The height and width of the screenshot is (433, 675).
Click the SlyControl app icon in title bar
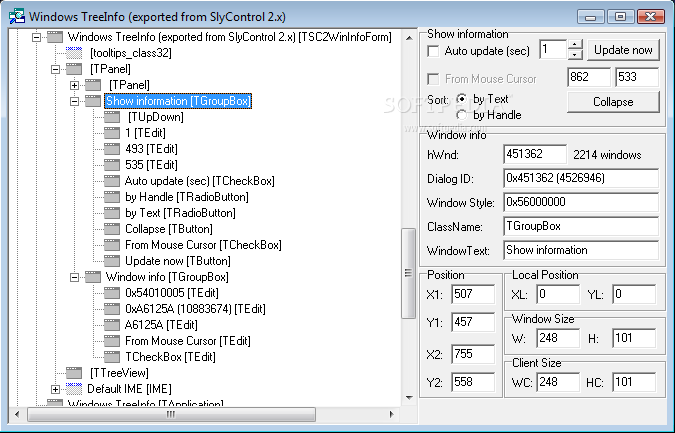click(17, 16)
